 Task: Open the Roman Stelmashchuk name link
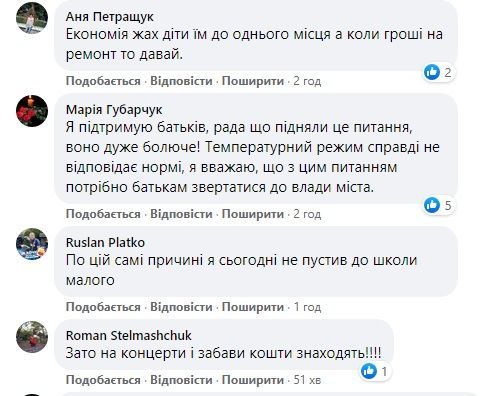[129, 335]
